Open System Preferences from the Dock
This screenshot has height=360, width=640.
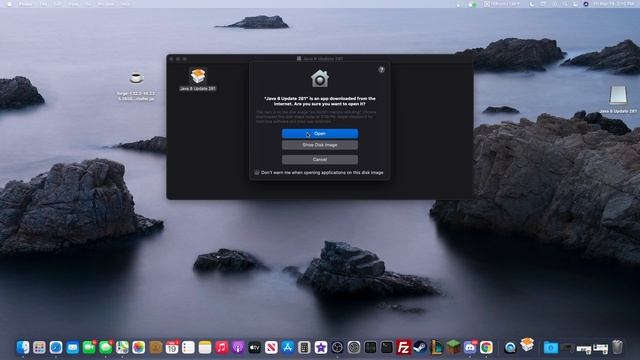pyautogui.click(x=354, y=347)
